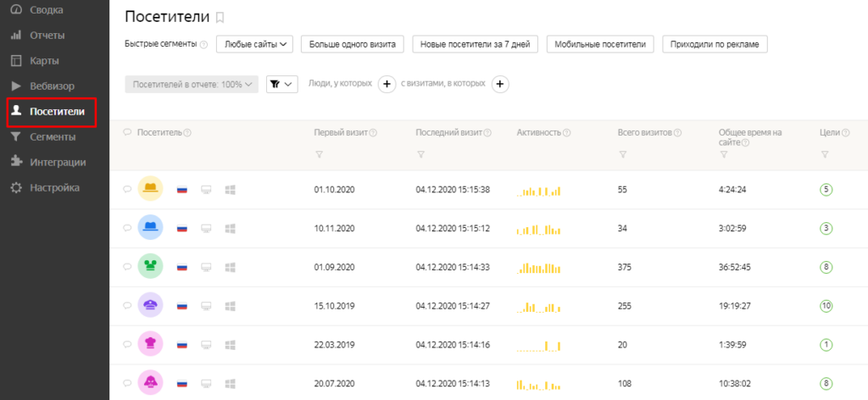Expand Посетителей в отчете: 100% dropdown

pyautogui.click(x=192, y=84)
